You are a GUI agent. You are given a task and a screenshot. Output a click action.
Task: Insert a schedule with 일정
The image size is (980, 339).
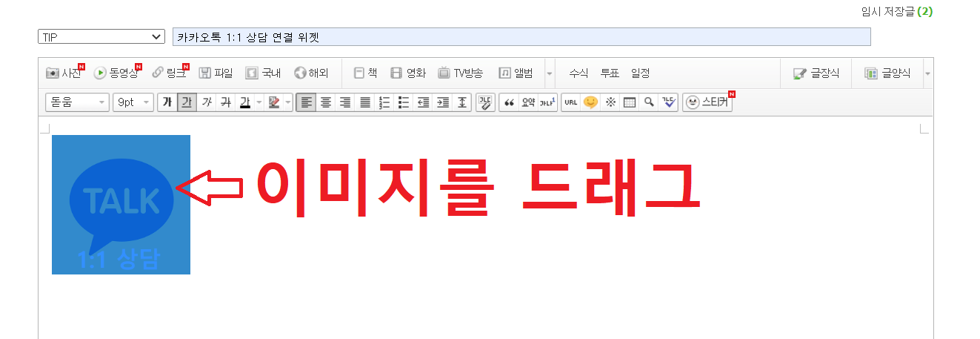click(x=641, y=73)
